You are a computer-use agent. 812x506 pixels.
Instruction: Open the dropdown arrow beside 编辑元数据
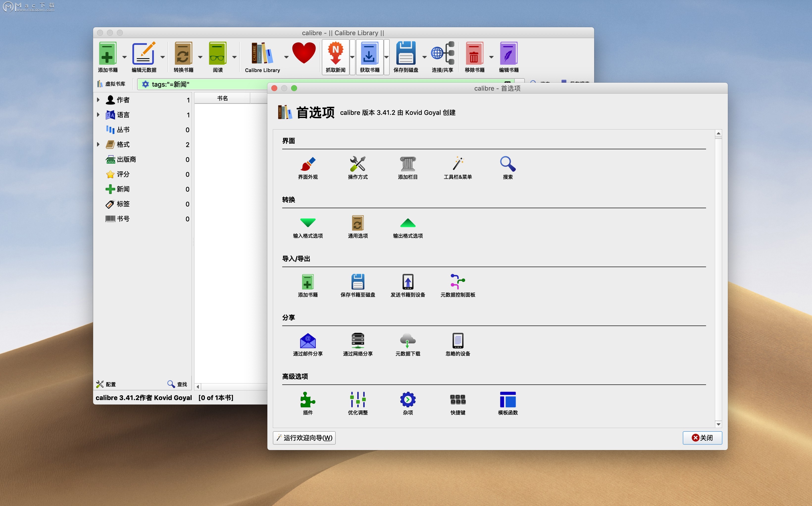click(x=163, y=57)
